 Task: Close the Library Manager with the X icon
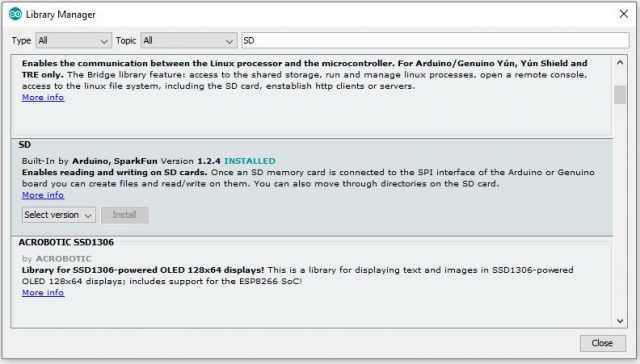click(x=624, y=14)
